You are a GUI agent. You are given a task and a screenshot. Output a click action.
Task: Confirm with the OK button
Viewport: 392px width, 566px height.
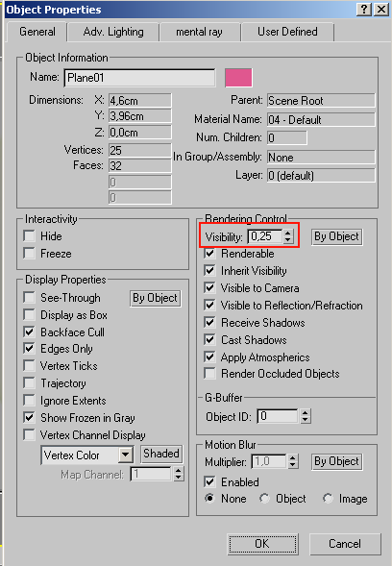click(262, 544)
